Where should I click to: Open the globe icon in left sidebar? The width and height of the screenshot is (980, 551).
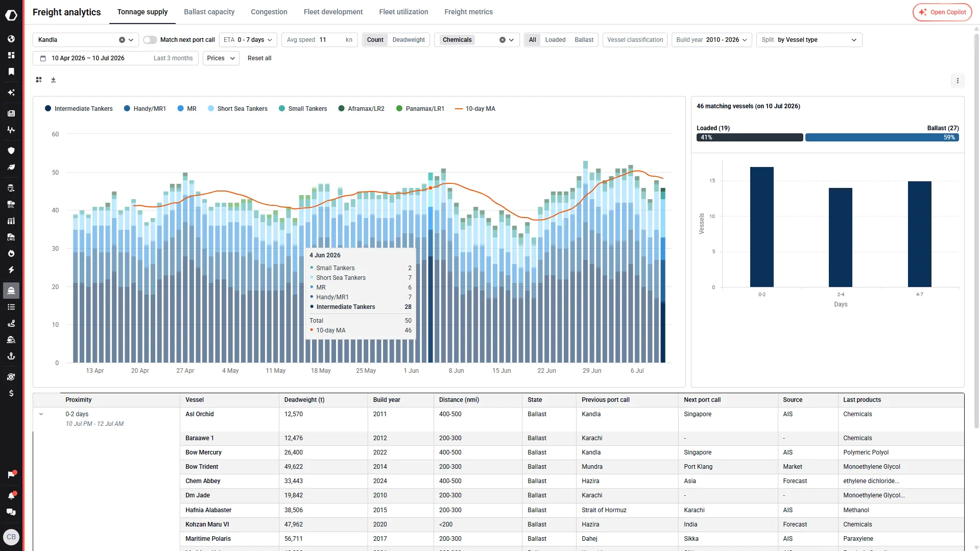click(x=11, y=39)
